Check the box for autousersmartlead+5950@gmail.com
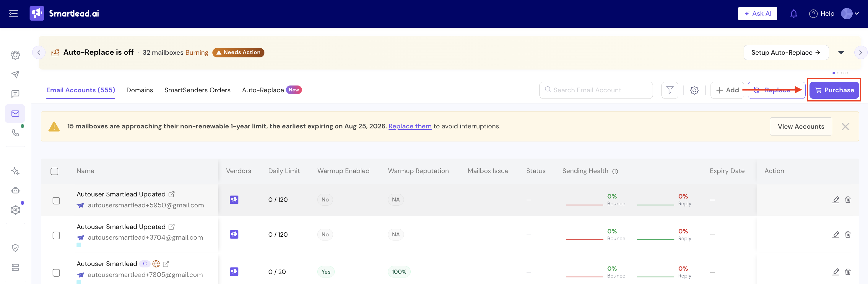The height and width of the screenshot is (284, 868). point(56,201)
